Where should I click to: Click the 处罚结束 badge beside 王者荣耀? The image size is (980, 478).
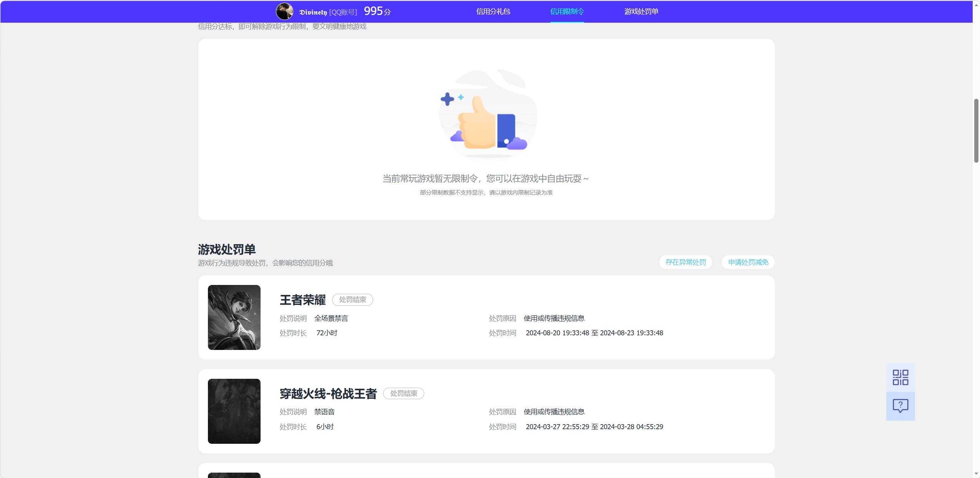click(352, 300)
